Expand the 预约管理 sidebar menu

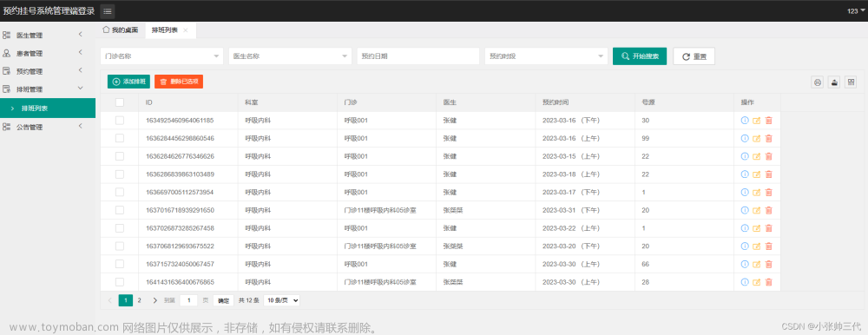click(48, 71)
